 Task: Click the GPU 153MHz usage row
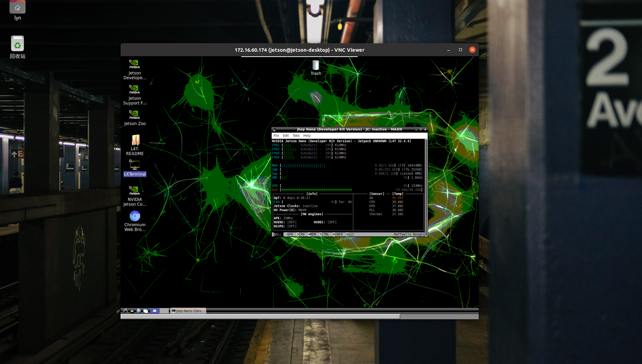point(347,186)
